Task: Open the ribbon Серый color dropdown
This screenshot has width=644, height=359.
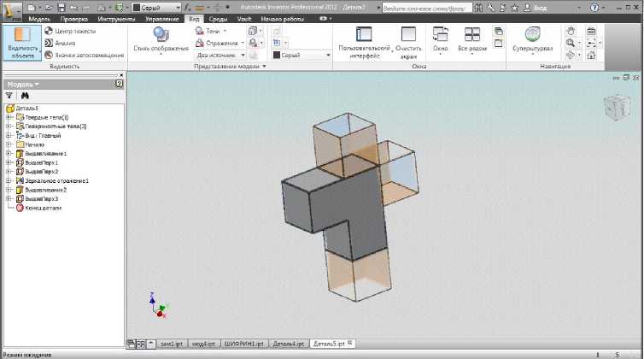Action: (x=302, y=55)
